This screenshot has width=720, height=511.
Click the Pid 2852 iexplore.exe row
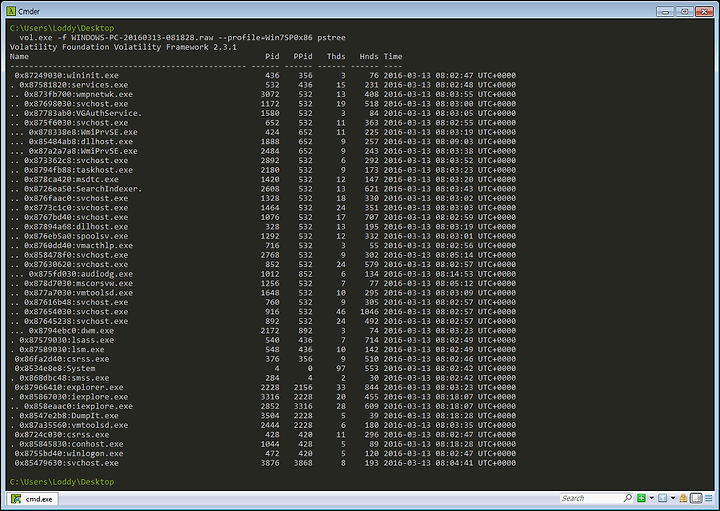pos(263,406)
